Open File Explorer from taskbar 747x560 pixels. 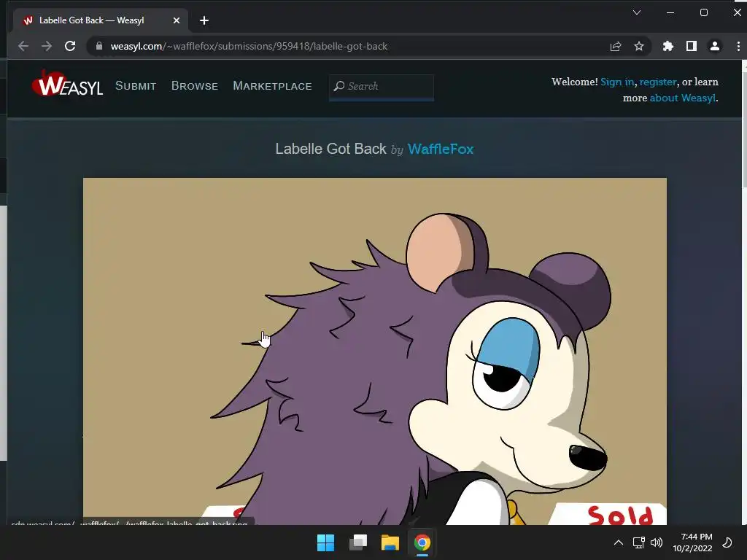tap(390, 542)
